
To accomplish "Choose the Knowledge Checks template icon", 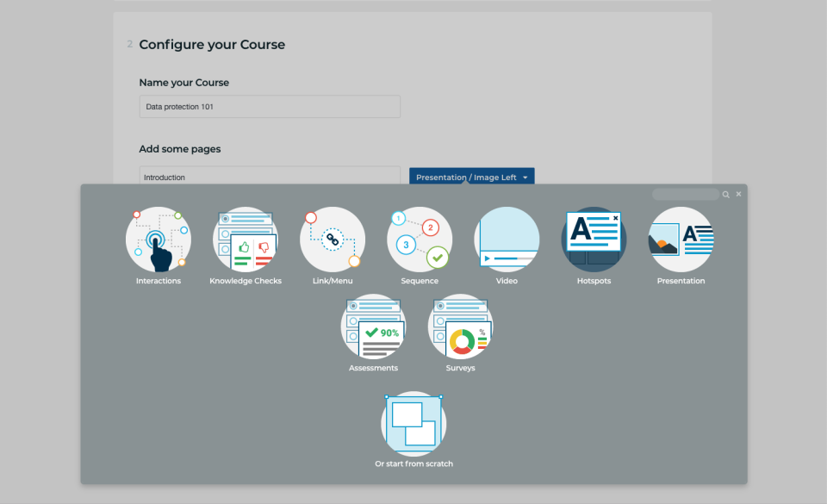I will (246, 240).
